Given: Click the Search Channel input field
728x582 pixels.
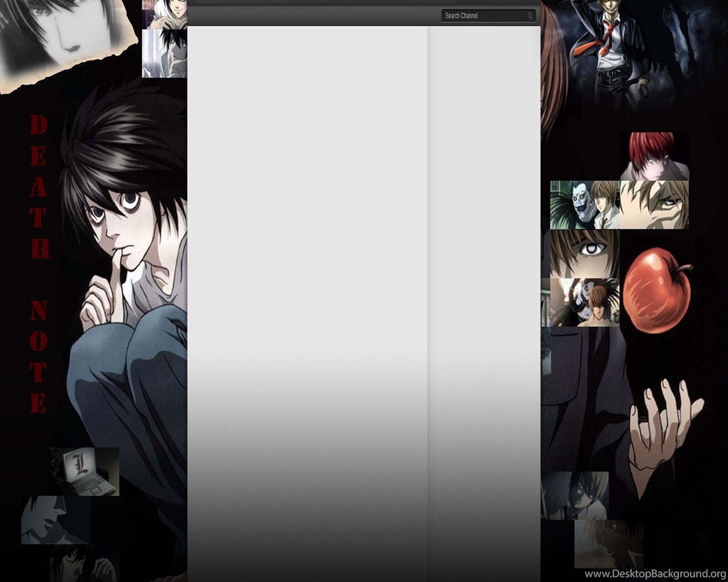Looking at the screenshot, I should (x=488, y=16).
